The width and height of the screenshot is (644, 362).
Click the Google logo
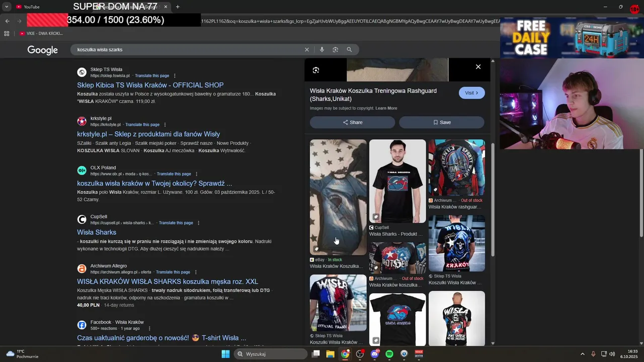(x=43, y=50)
